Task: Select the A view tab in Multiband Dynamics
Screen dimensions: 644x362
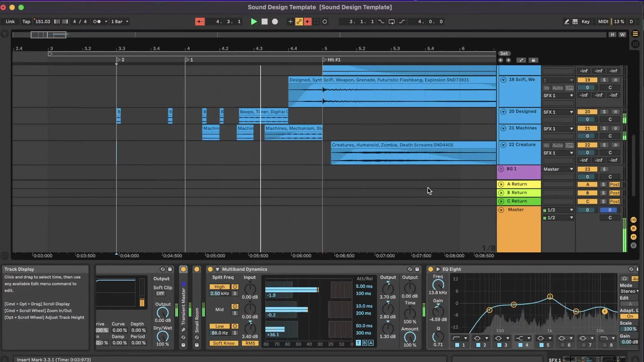Action: [x=371, y=343]
